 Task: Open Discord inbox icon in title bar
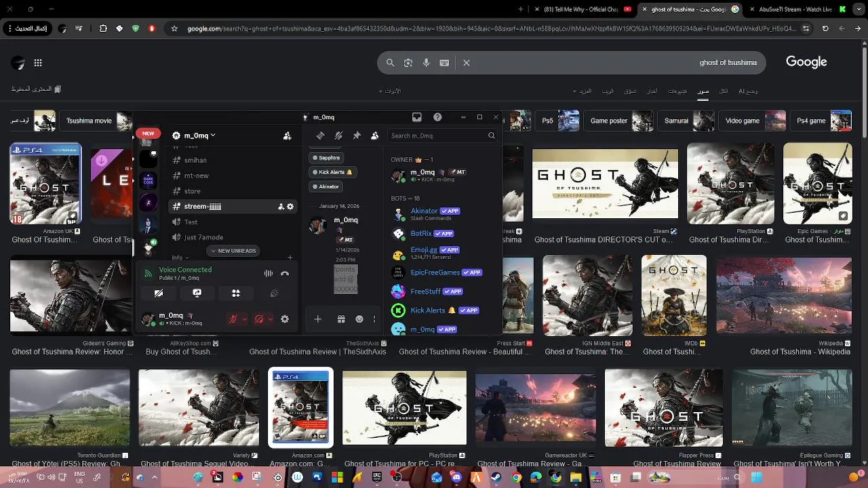pyautogui.click(x=417, y=117)
